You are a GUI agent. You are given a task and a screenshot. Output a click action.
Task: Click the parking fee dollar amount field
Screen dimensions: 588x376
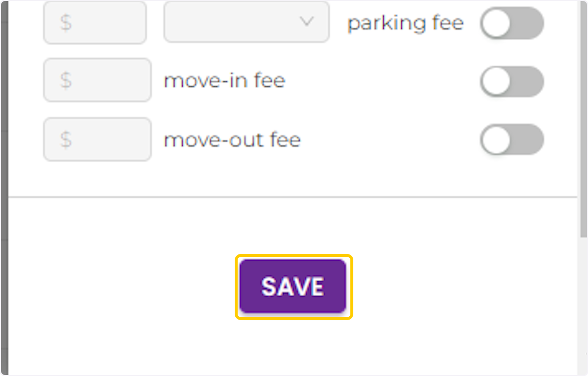pyautogui.click(x=95, y=22)
